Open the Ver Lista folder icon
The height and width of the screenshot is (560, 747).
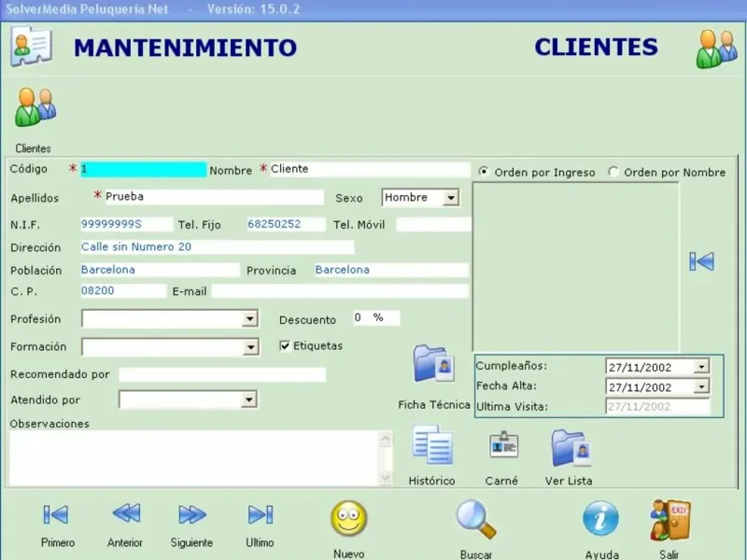point(571,448)
